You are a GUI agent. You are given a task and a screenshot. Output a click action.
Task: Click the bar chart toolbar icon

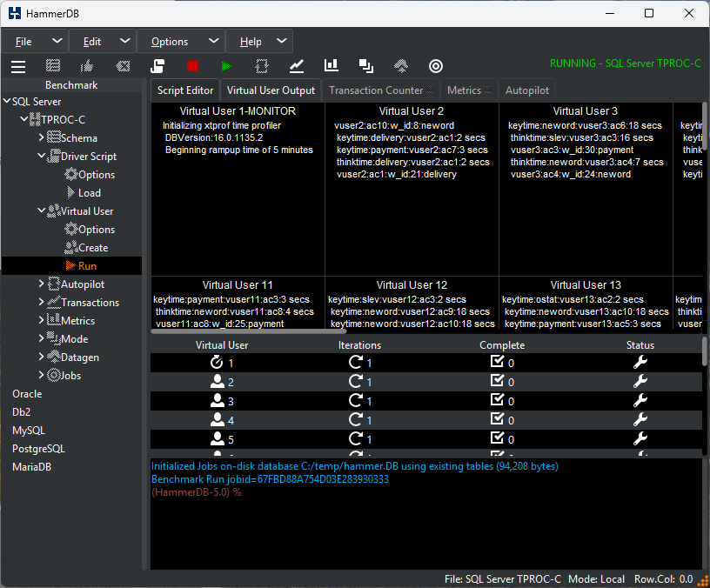[332, 65]
